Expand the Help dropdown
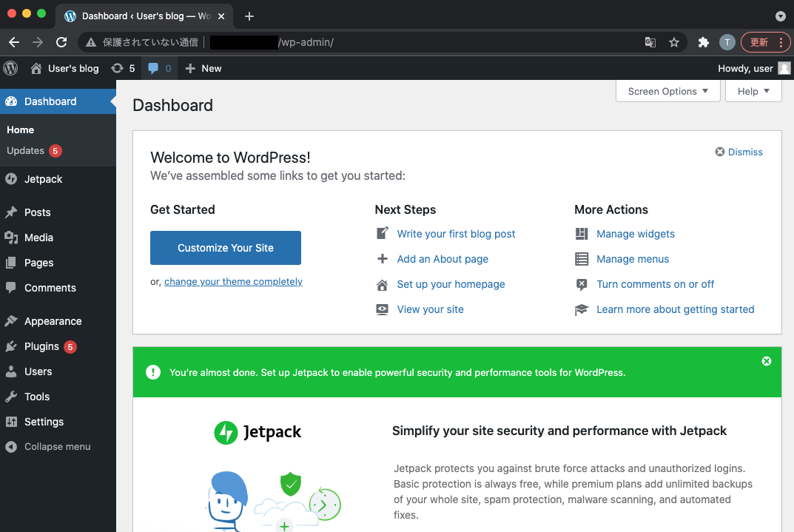Image resolution: width=794 pixels, height=532 pixels. tap(753, 91)
